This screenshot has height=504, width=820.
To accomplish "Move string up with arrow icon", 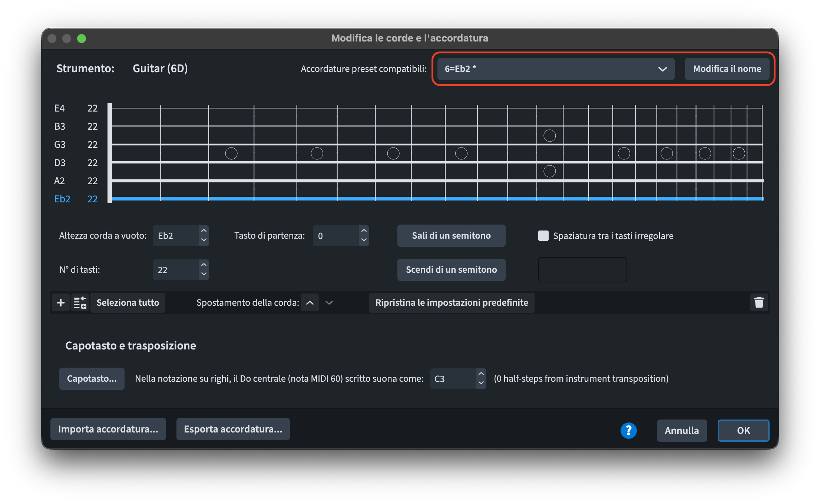I will point(310,303).
